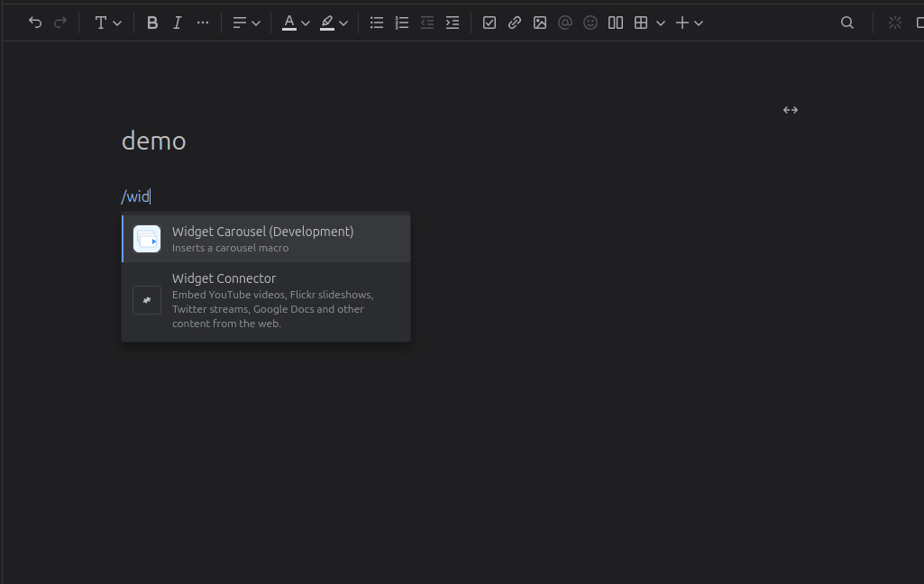924x584 pixels.
Task: Insert an image or file
Action: click(540, 23)
